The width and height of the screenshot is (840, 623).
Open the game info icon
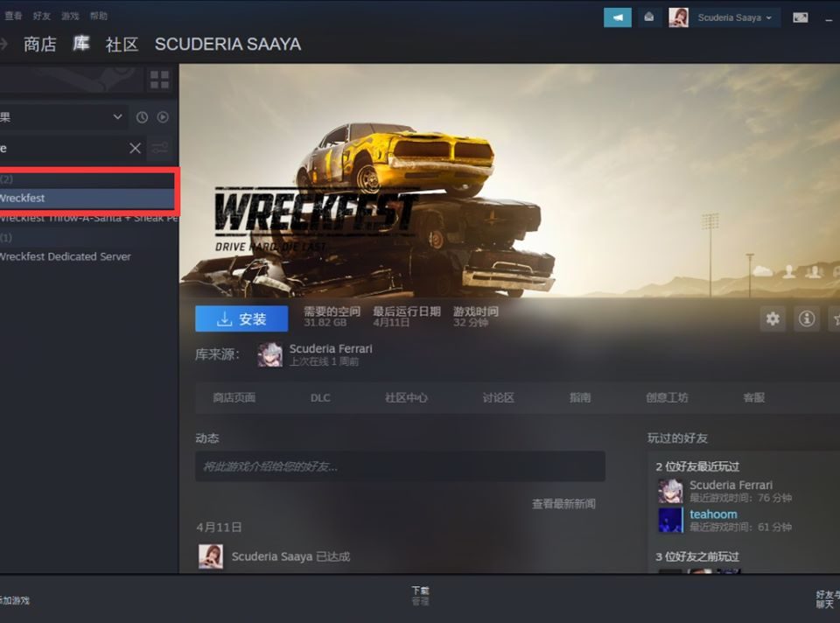[x=807, y=319]
